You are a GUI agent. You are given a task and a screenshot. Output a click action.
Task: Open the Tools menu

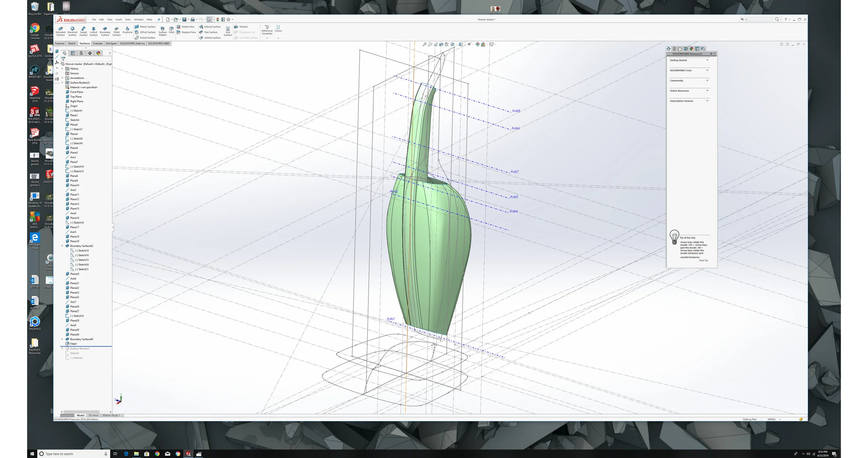[x=128, y=19]
